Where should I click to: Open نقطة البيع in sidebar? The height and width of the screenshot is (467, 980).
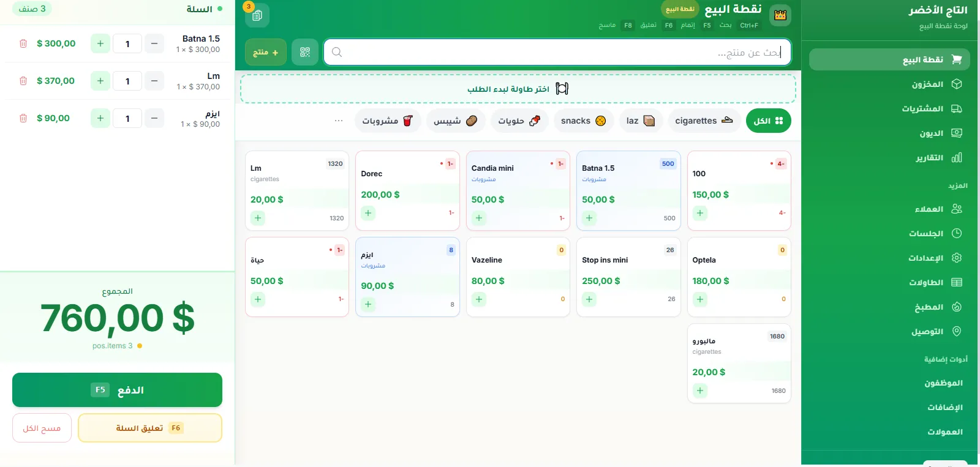pyautogui.click(x=889, y=59)
